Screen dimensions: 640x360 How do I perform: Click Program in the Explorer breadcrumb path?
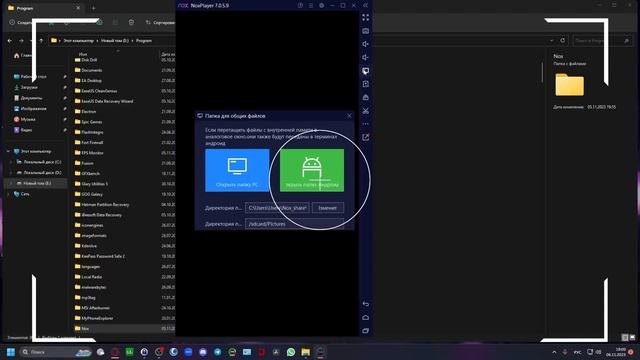pyautogui.click(x=144, y=41)
